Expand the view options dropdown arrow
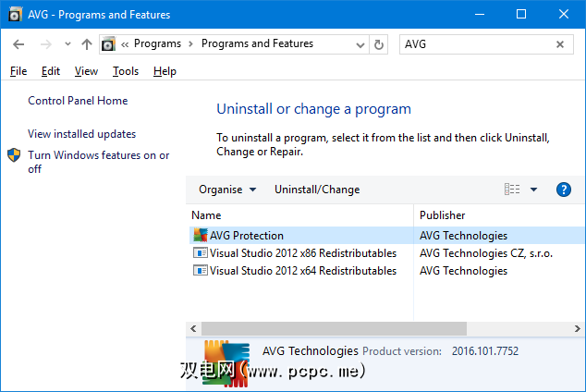Viewport: 586px width, 392px height. (533, 190)
